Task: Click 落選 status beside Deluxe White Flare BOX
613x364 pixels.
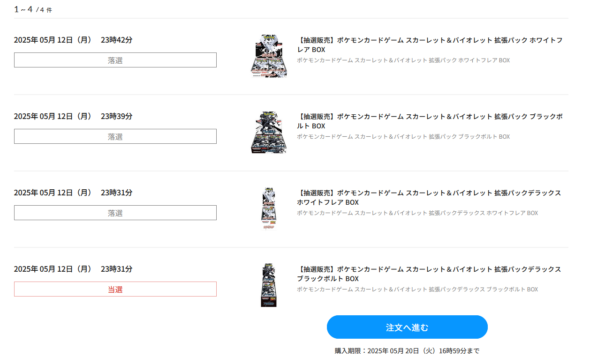Action: pyautogui.click(x=115, y=213)
